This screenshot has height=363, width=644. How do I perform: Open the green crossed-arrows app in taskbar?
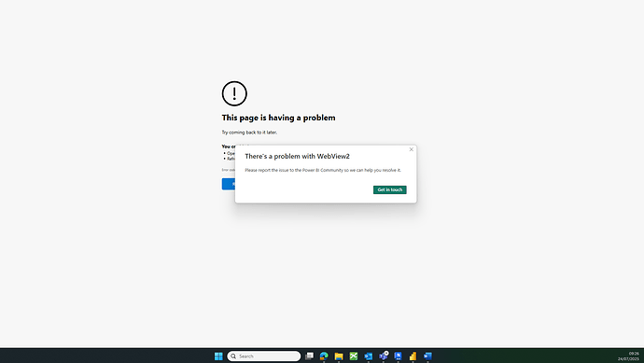click(x=354, y=356)
